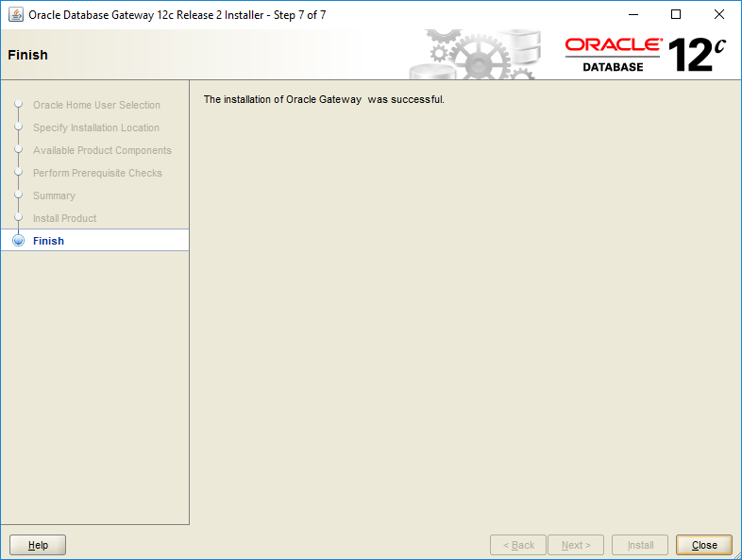Click the disabled Install button
This screenshot has height=560, width=742.
[x=640, y=545]
